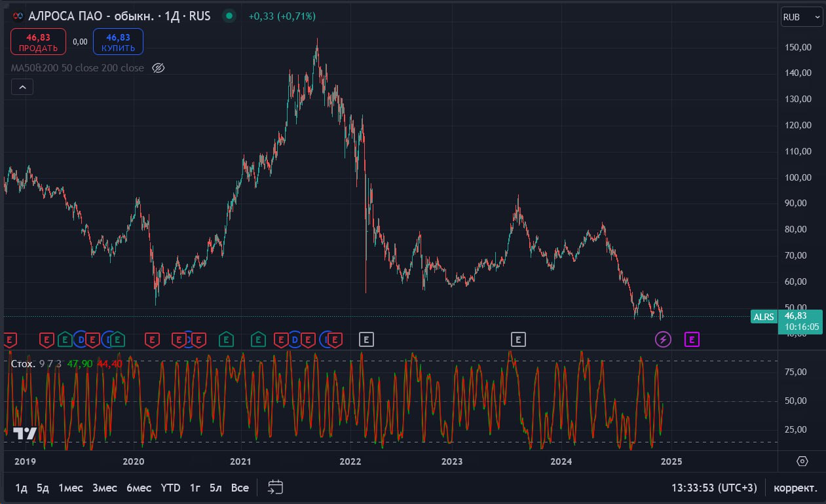Screen dimensions: 826x504
Task: Select the 3мес time range
Action: [105, 488]
